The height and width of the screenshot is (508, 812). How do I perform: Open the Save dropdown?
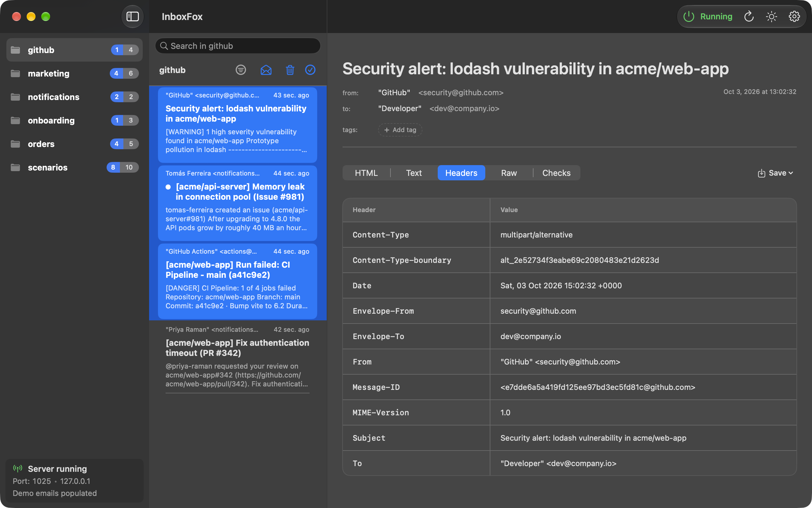click(776, 173)
